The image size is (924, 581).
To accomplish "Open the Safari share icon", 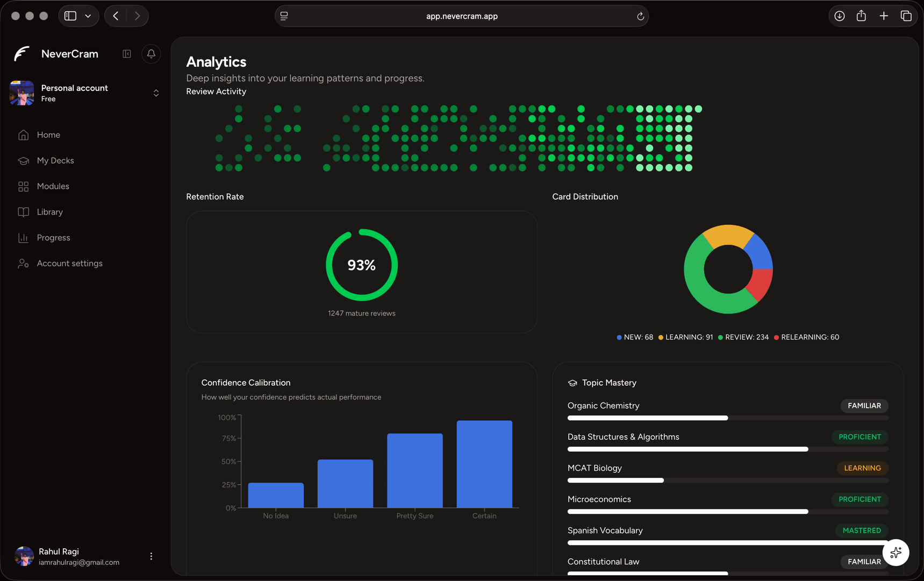I will [x=861, y=16].
